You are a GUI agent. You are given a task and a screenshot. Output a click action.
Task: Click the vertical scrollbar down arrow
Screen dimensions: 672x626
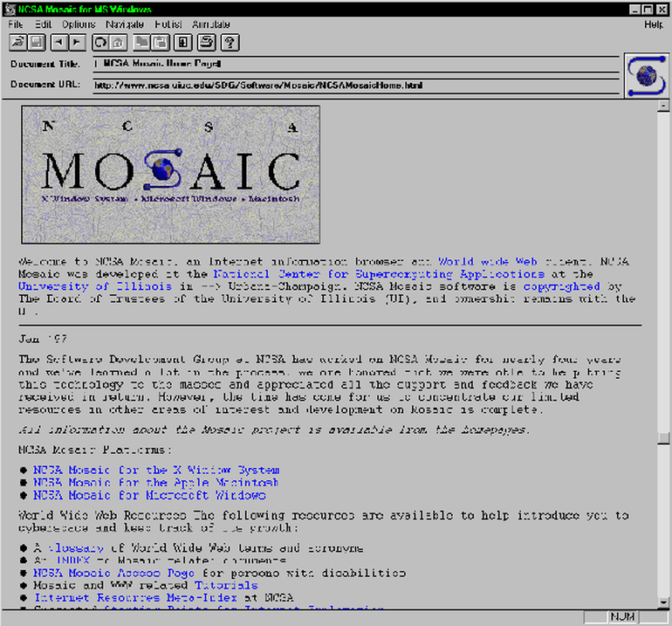(x=663, y=602)
